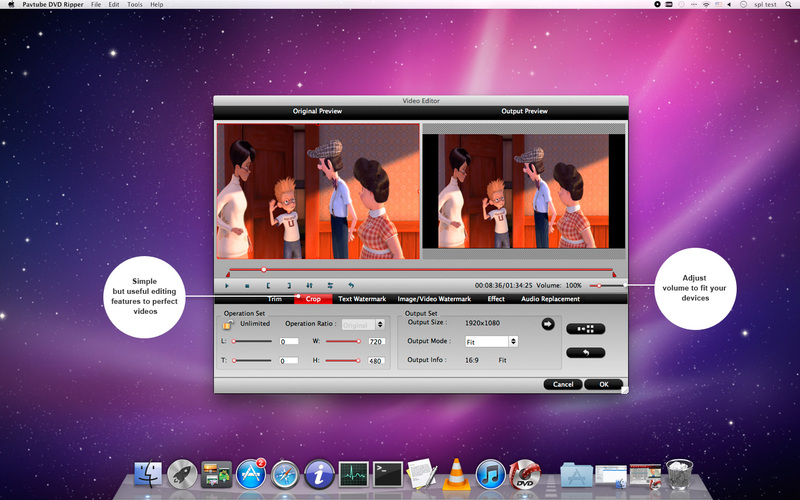Click the W value field showing 720
Viewport: 800px width, 500px height.
376,341
